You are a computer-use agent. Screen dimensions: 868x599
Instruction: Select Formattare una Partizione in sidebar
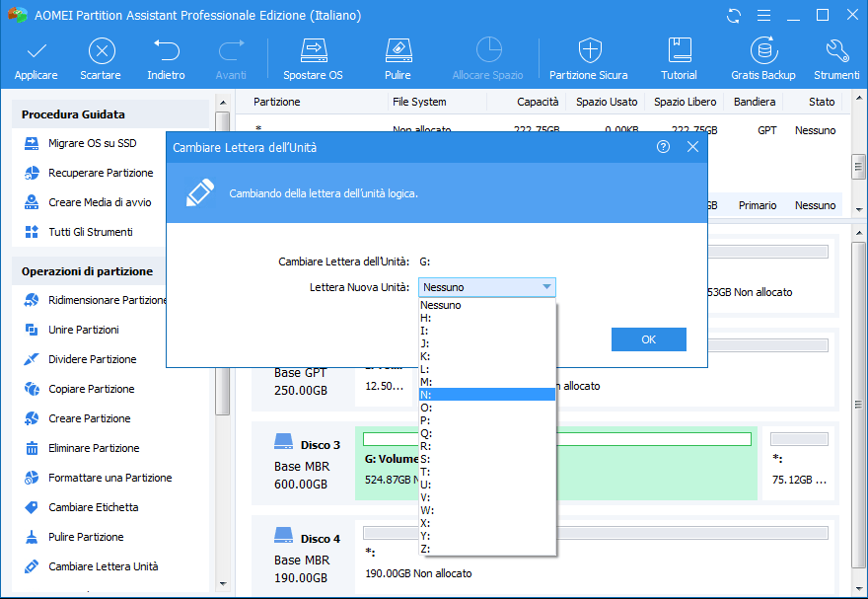point(110,478)
